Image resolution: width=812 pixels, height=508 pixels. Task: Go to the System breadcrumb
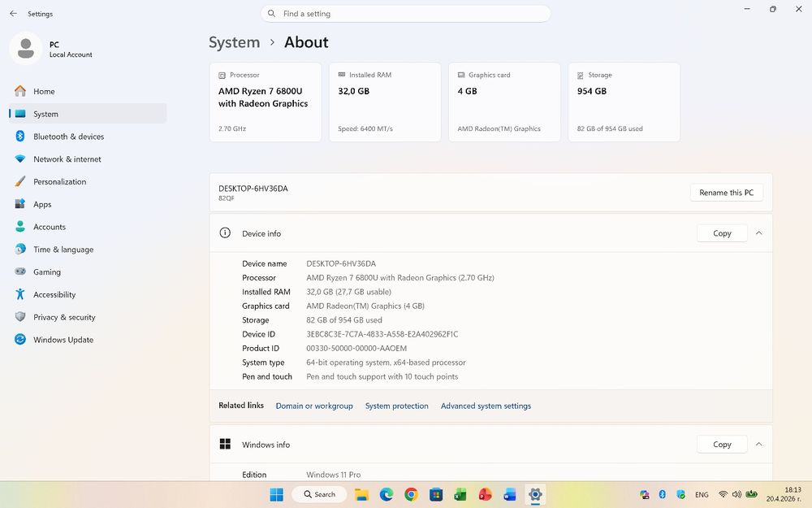tap(234, 42)
